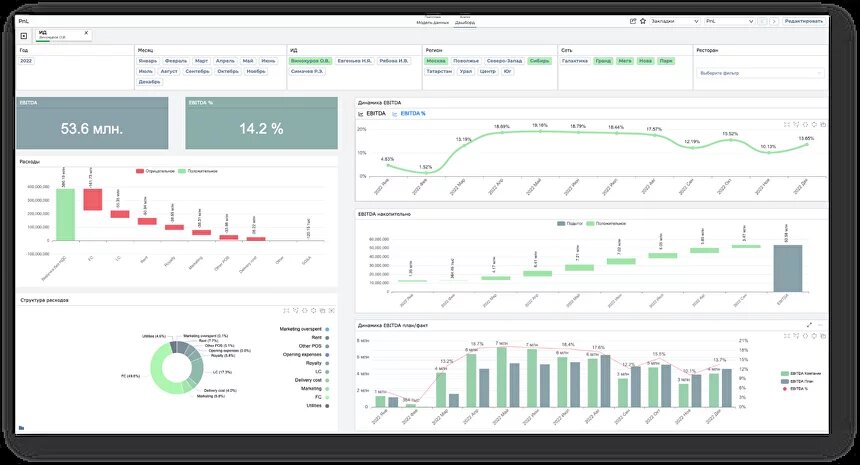This screenshot has width=860, height=465.
Task: Click the EBITDA 53.6 млн. KPI card
Action: (92, 123)
